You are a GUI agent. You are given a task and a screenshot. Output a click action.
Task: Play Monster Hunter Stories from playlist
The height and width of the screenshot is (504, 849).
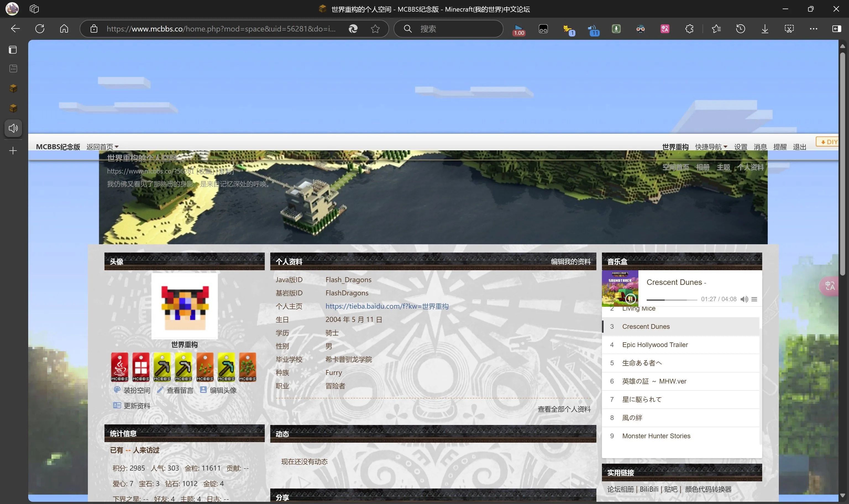[681, 436]
